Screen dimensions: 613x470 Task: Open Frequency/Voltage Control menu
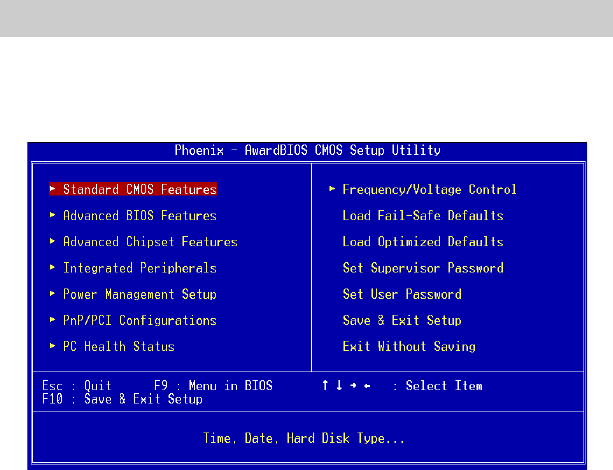pyautogui.click(x=429, y=189)
